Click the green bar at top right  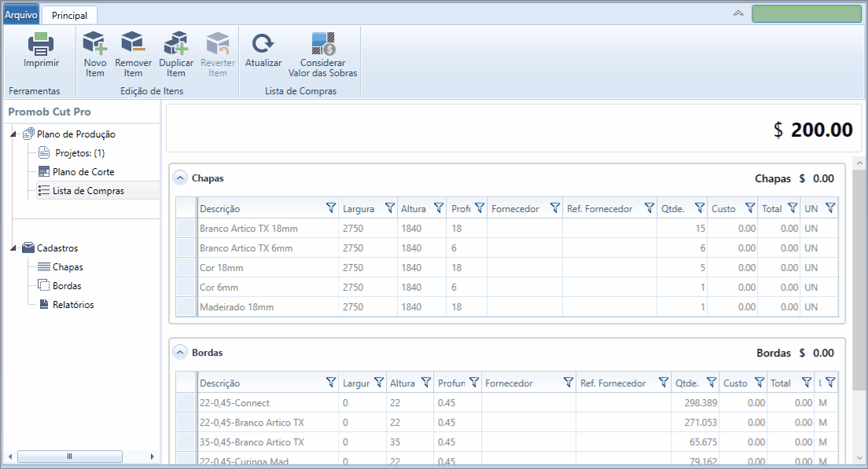806,14
